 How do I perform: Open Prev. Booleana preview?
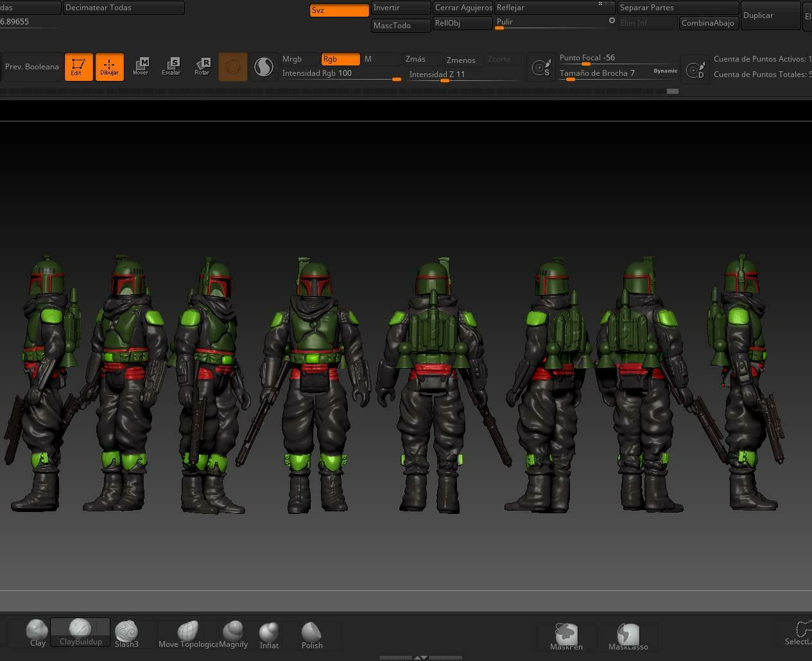31,67
